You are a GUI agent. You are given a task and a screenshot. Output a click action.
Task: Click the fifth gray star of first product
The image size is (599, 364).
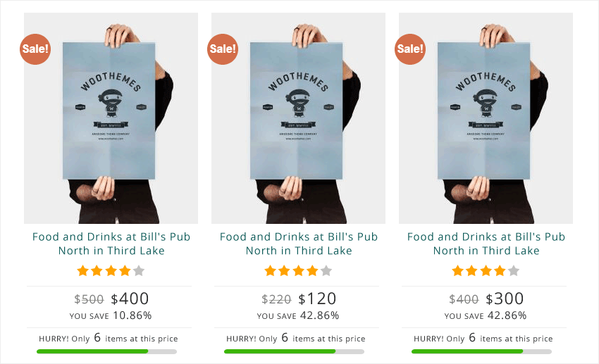click(x=139, y=271)
